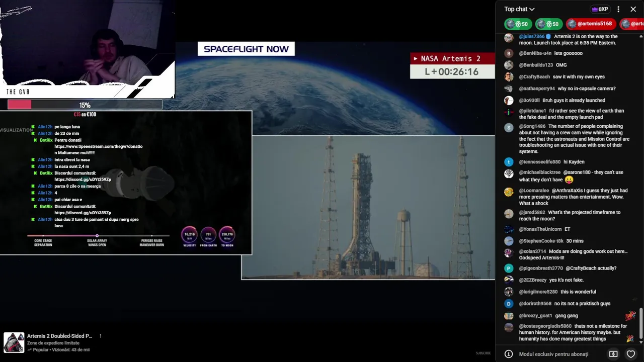Click username @CraftyBeach in chat
This screenshot has height=362, width=644.
click(x=534, y=77)
